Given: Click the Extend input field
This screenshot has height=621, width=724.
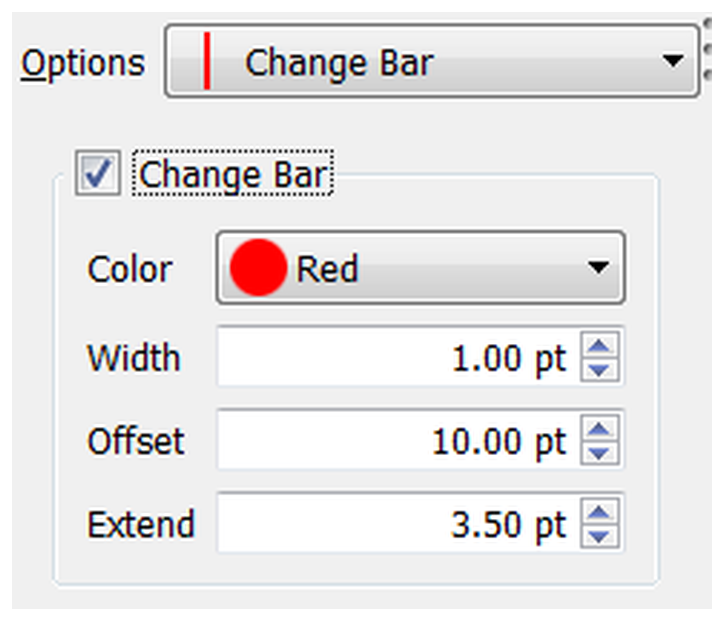Looking at the screenshot, I should (399, 524).
